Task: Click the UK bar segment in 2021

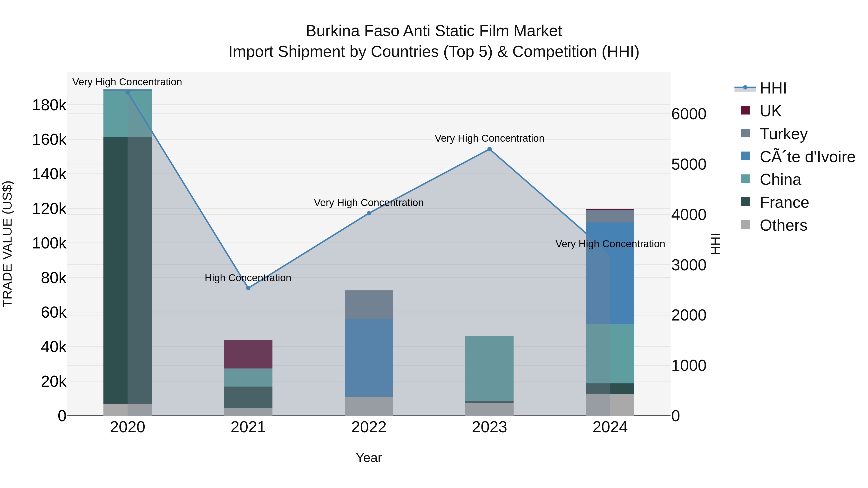Action: tap(248, 354)
